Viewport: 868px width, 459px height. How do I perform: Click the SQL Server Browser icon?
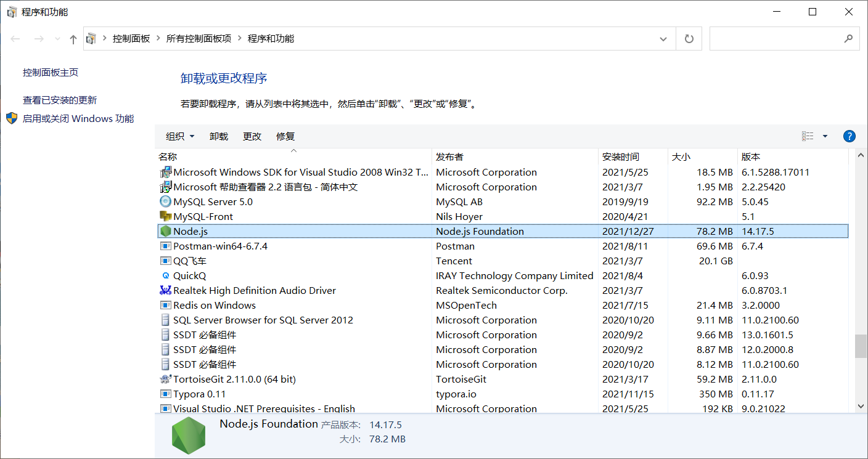(x=165, y=320)
